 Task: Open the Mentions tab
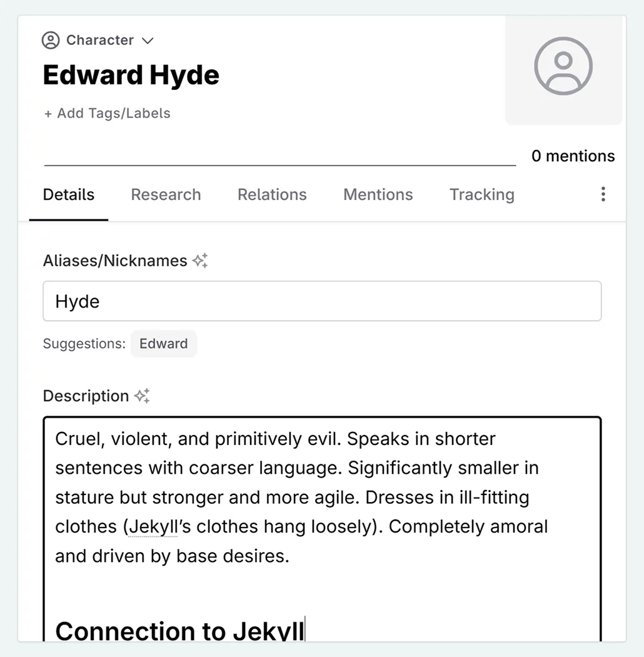pos(377,194)
